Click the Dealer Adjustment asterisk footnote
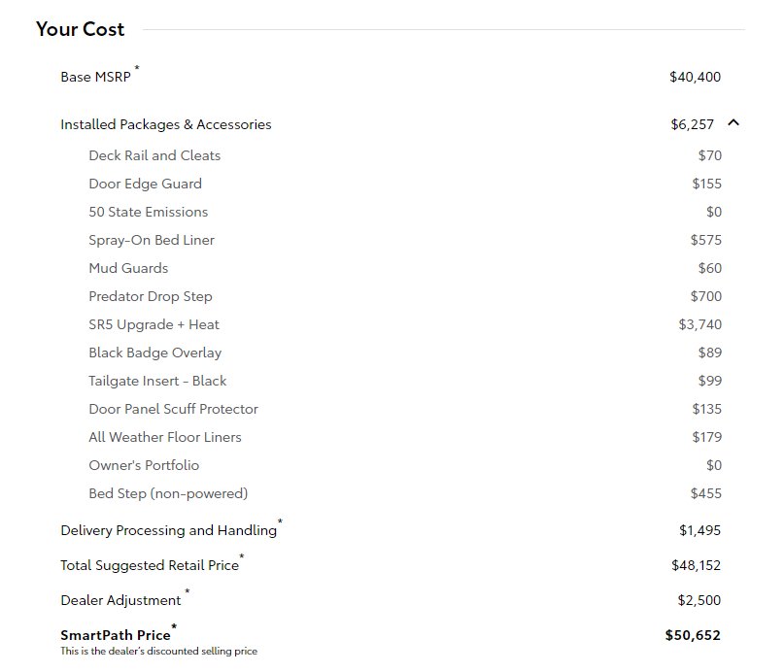The width and height of the screenshot is (784, 672). coord(187,591)
